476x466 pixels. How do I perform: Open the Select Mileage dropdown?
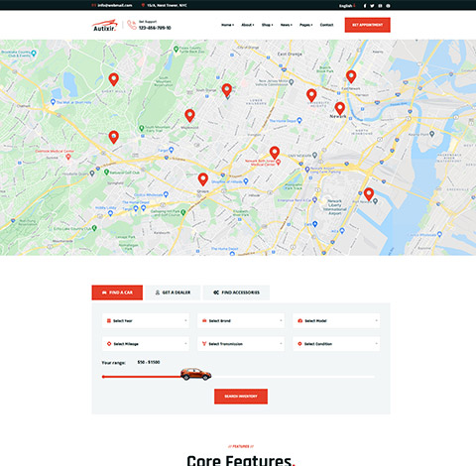146,344
